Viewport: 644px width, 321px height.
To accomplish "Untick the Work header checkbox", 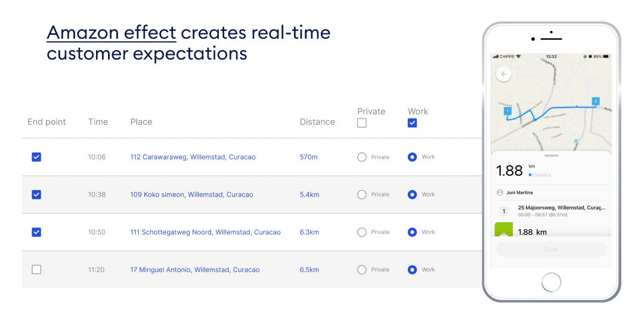I will [x=412, y=123].
